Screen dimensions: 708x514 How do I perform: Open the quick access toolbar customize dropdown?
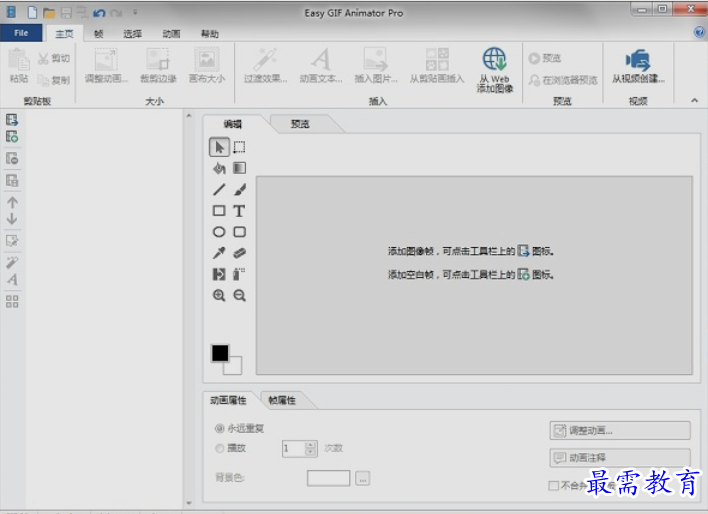point(135,13)
